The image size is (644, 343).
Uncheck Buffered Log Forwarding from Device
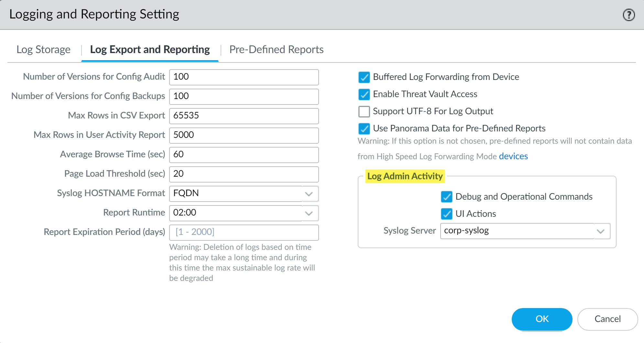pos(364,77)
